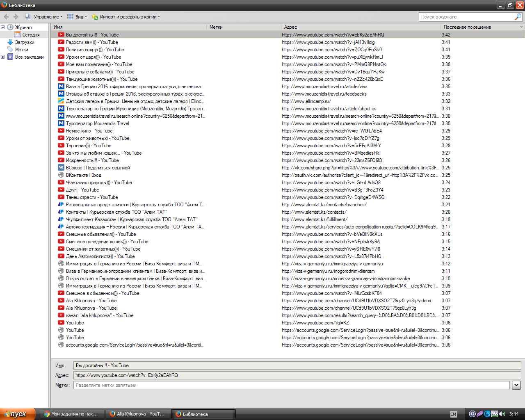Click YouTube icon of 'Немое кино' row
This screenshot has width=525, height=420.
tap(61, 131)
